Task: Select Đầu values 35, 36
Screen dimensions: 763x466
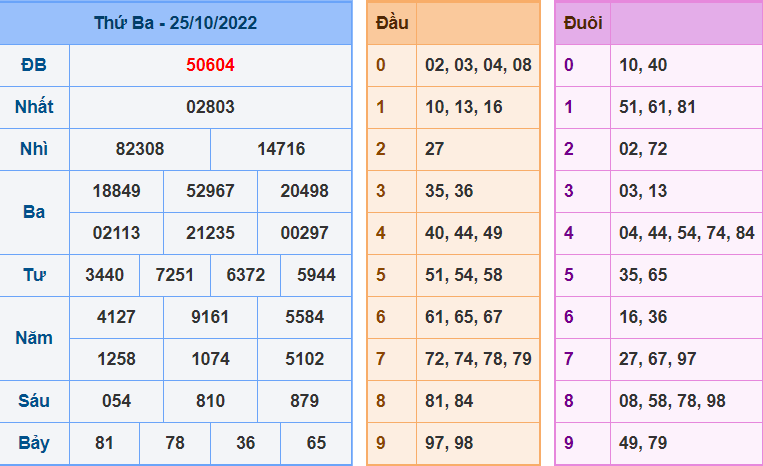Action: (x=449, y=191)
